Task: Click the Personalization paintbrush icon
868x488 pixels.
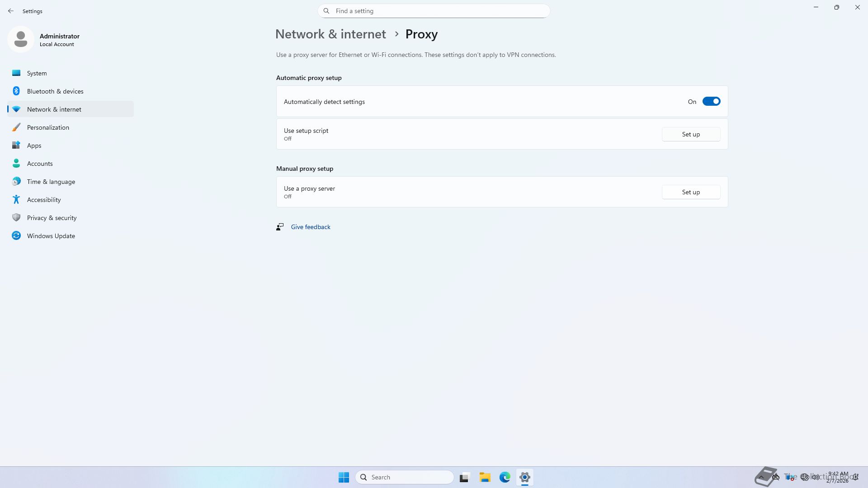Action: pyautogui.click(x=16, y=127)
